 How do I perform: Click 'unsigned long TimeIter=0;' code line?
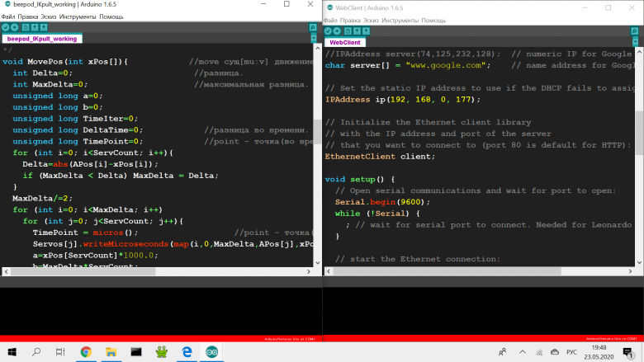(75, 119)
